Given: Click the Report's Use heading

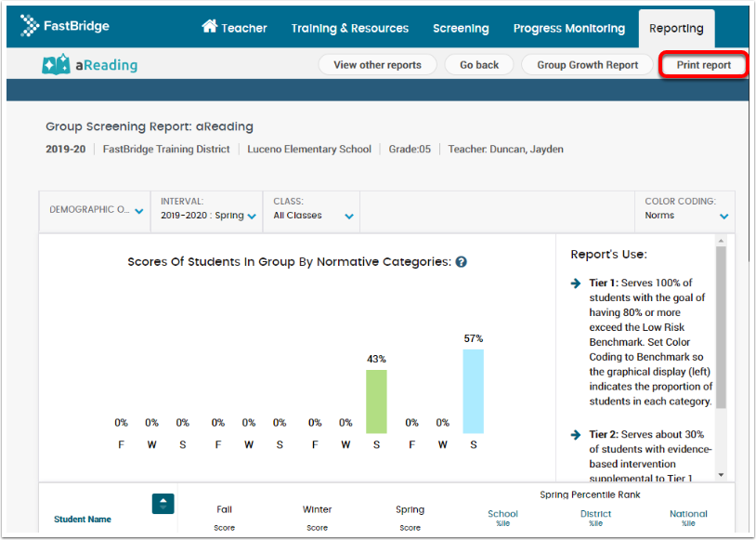Looking at the screenshot, I should [x=609, y=255].
